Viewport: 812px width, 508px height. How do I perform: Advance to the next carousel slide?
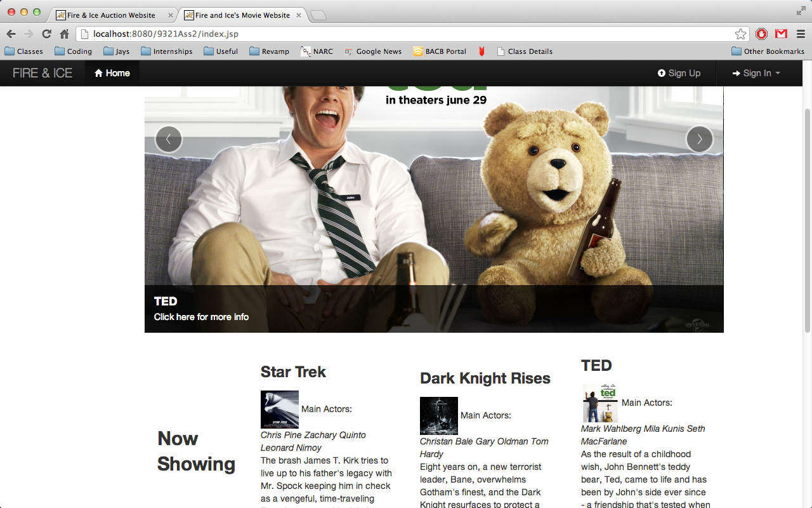click(700, 139)
